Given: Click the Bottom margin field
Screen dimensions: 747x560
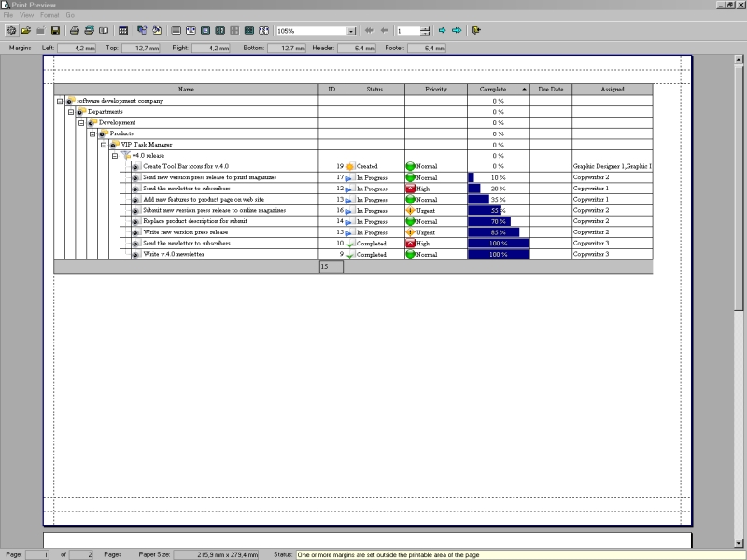Looking at the screenshot, I should pyautogui.click(x=287, y=49).
